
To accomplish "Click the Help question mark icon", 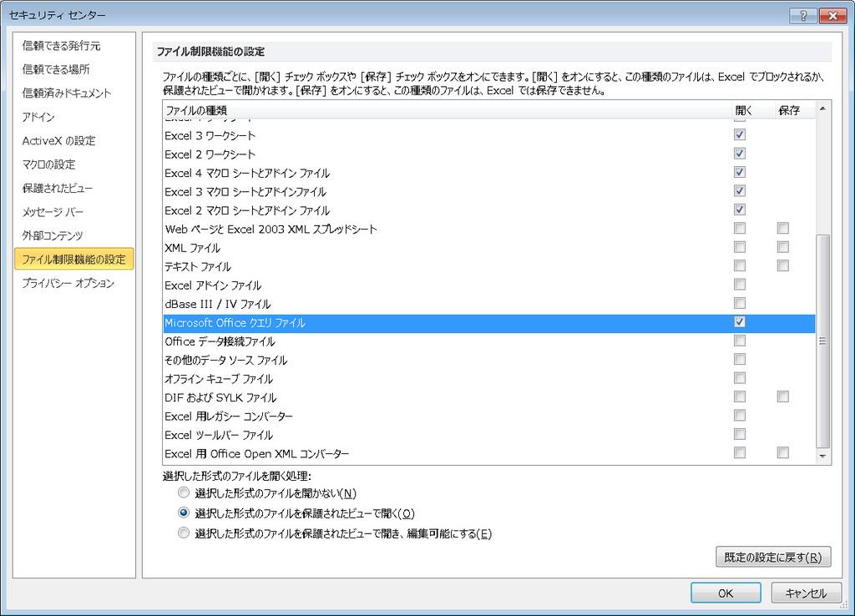I will coord(802,15).
